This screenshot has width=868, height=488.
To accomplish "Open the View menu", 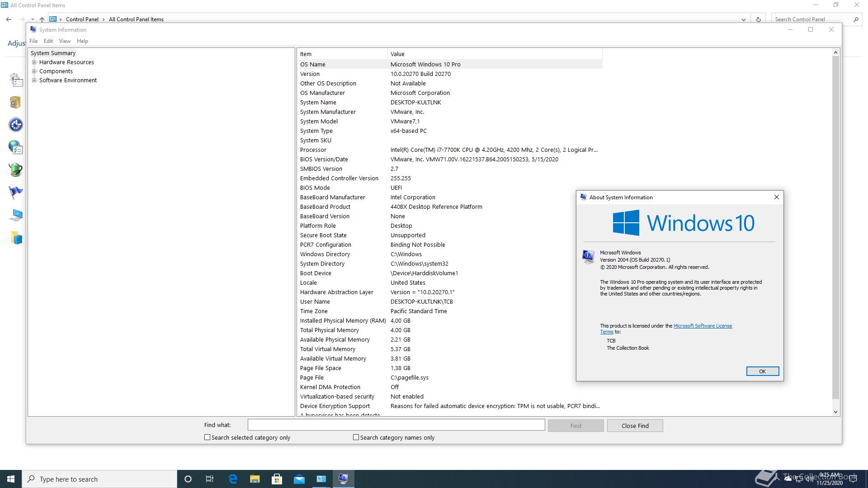I will pos(65,41).
